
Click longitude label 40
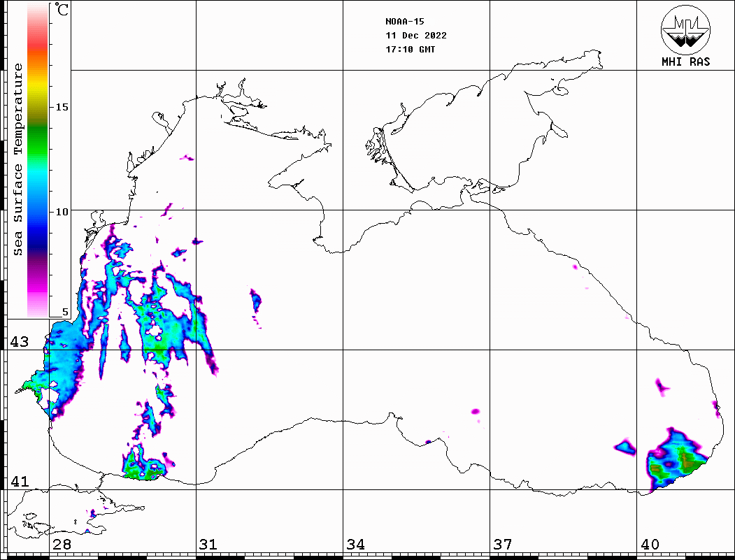click(x=650, y=545)
